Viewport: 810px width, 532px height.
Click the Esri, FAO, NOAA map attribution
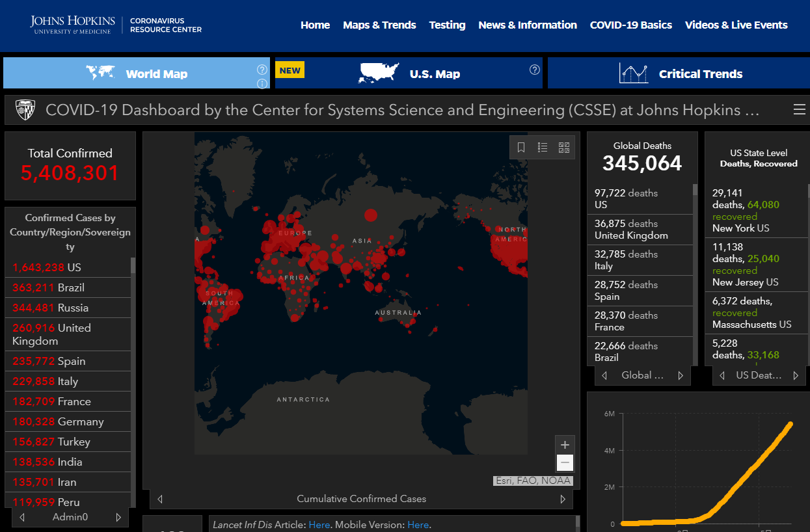coord(533,481)
